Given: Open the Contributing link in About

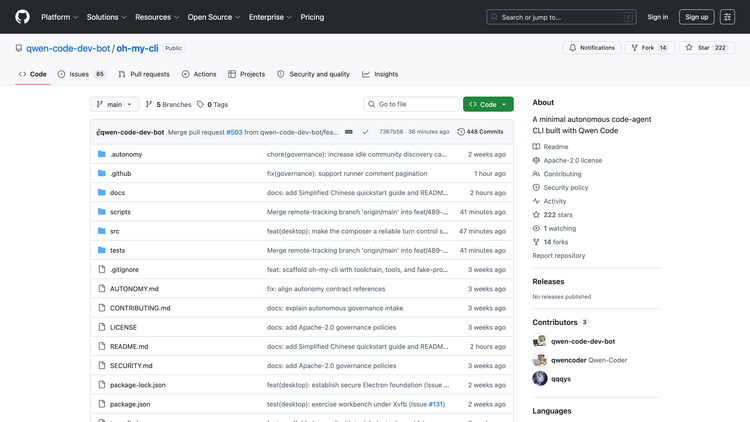Looking at the screenshot, I should click(x=562, y=174).
